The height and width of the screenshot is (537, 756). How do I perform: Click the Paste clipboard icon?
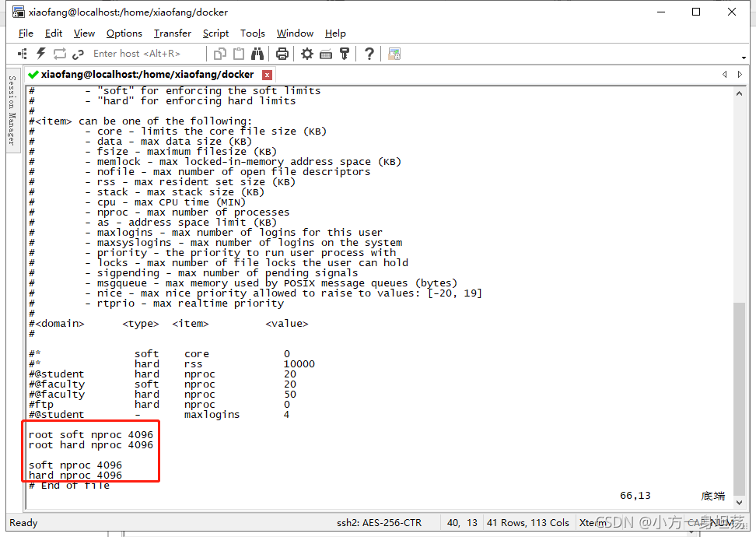[x=239, y=54]
